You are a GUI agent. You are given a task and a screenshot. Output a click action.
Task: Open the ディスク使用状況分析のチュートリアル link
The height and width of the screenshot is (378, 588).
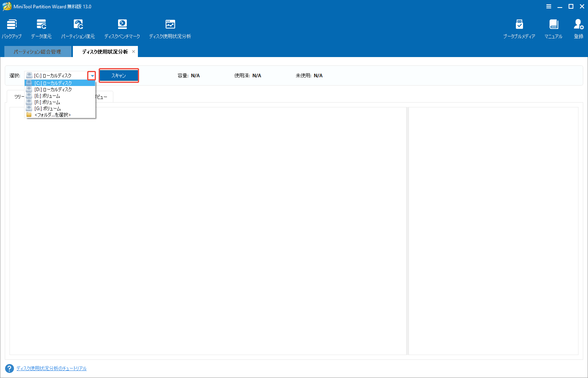coord(52,368)
